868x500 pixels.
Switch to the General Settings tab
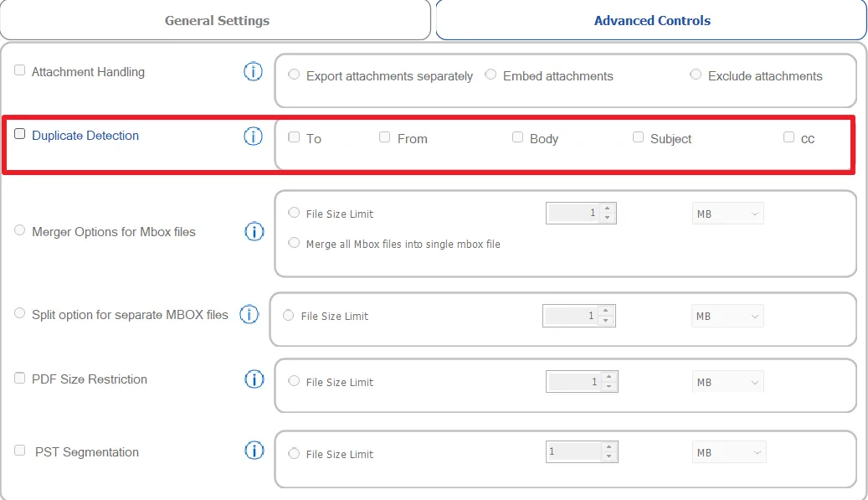(x=216, y=20)
